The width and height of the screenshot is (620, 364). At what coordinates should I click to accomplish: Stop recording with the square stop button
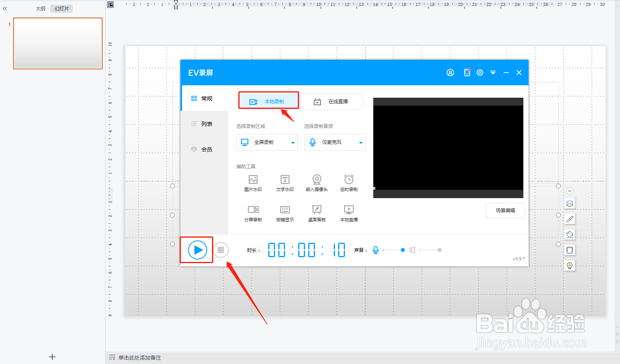click(x=221, y=250)
